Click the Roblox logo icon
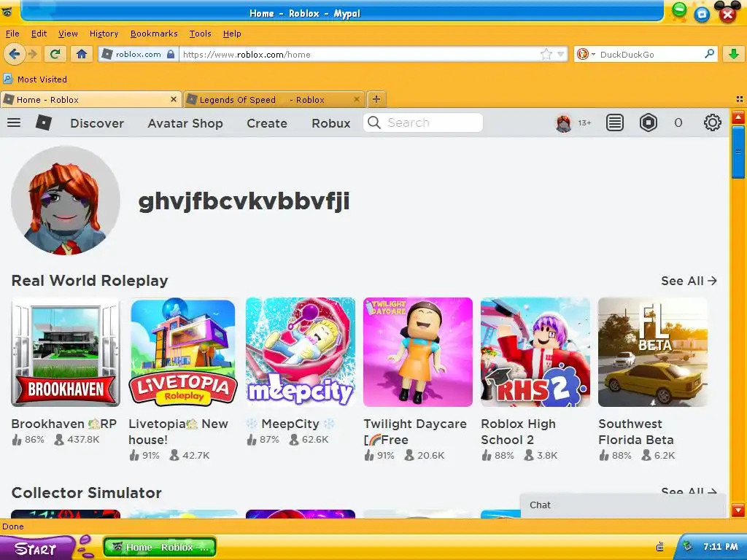This screenshot has height=560, width=747. tap(44, 122)
